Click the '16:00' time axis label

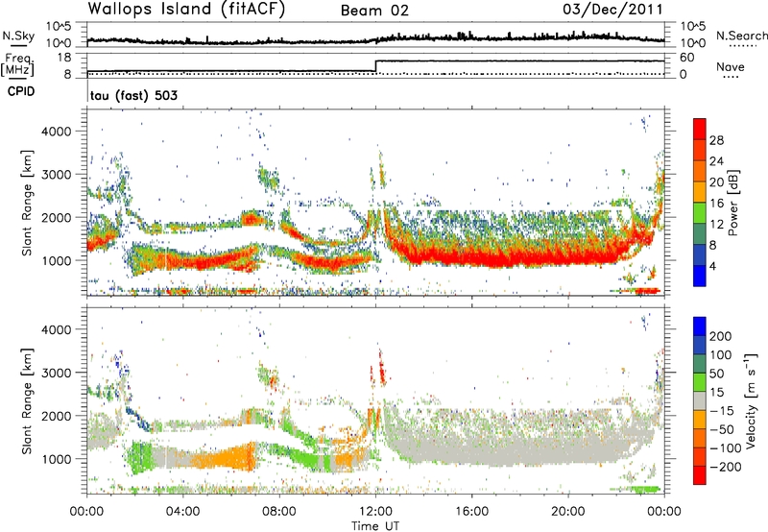click(x=471, y=512)
